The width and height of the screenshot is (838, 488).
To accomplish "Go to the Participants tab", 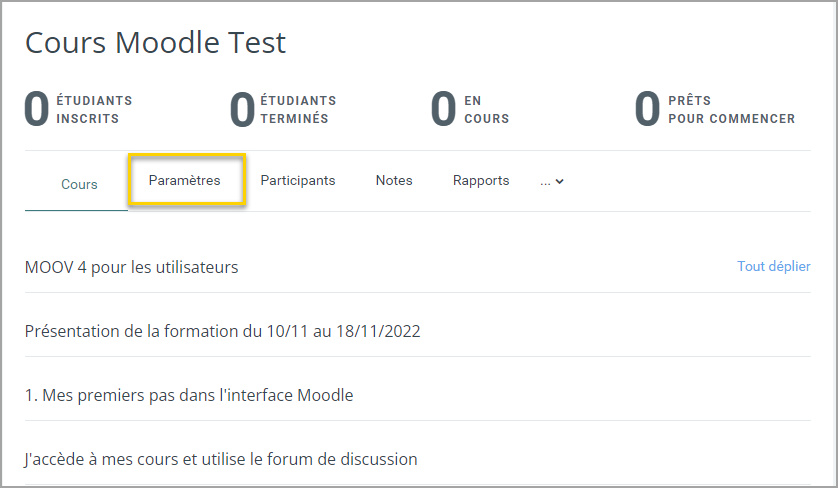I will 298,181.
